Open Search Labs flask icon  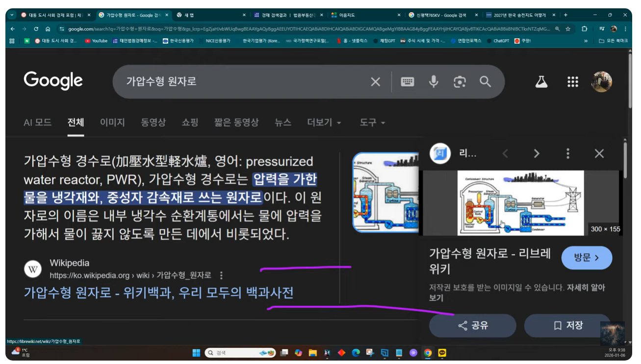click(x=541, y=82)
